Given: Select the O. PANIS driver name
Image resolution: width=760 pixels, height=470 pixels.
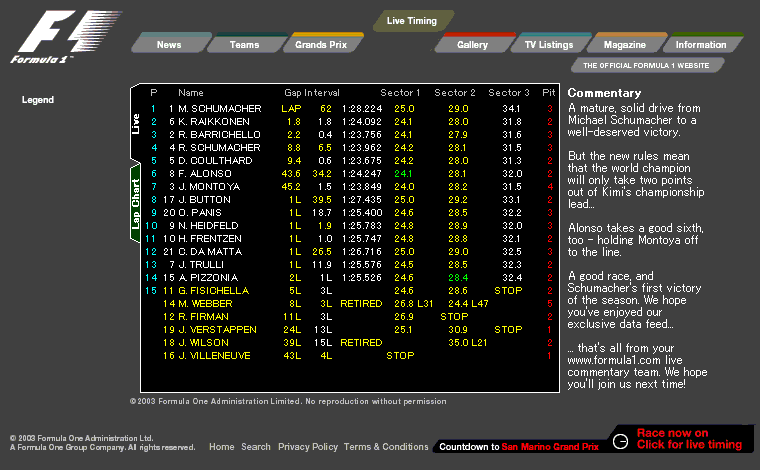Looking at the screenshot, I should pos(200,213).
